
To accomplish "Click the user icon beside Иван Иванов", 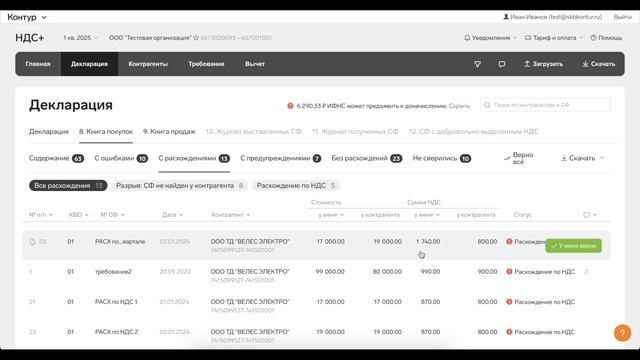I will point(506,17).
